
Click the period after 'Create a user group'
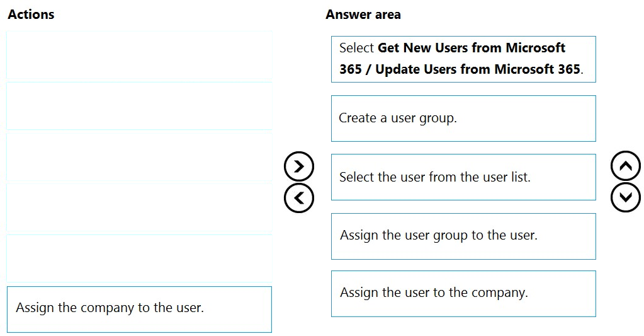click(x=455, y=119)
